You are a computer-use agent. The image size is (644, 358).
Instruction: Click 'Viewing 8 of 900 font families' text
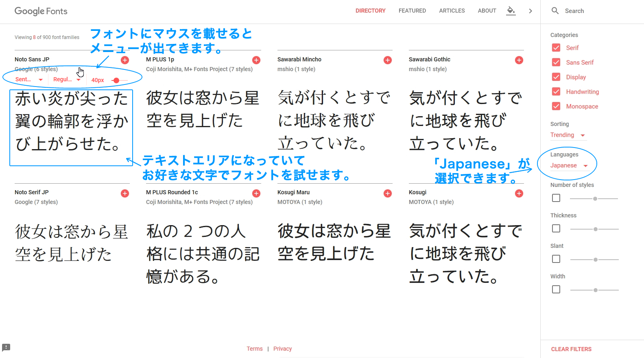pyautogui.click(x=47, y=37)
